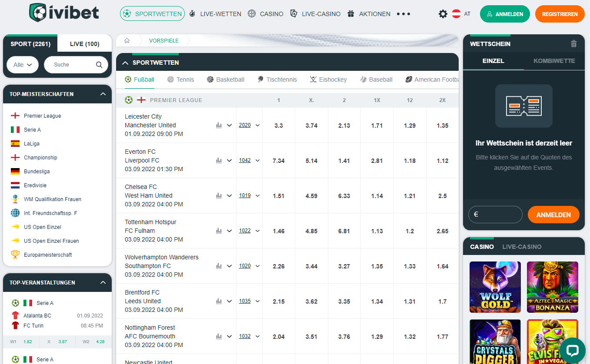Switch to the KOMBIWETTE tab
The image size is (590, 364).
(x=554, y=61)
